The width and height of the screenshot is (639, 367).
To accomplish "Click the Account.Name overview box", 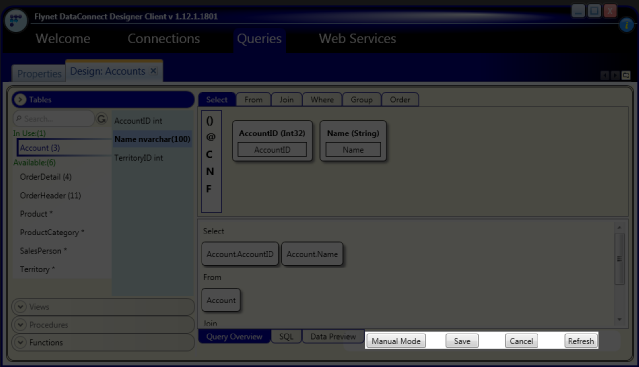I will tap(312, 254).
